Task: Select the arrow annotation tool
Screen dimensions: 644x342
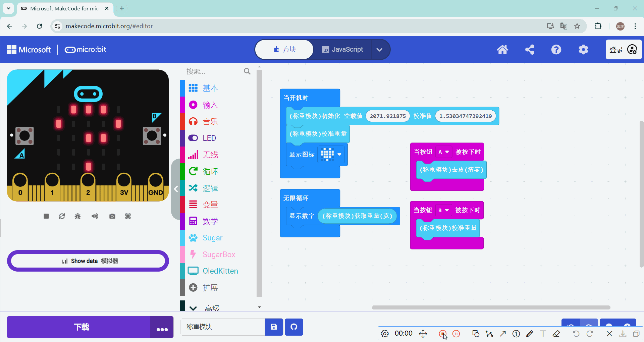Action: [503, 334]
